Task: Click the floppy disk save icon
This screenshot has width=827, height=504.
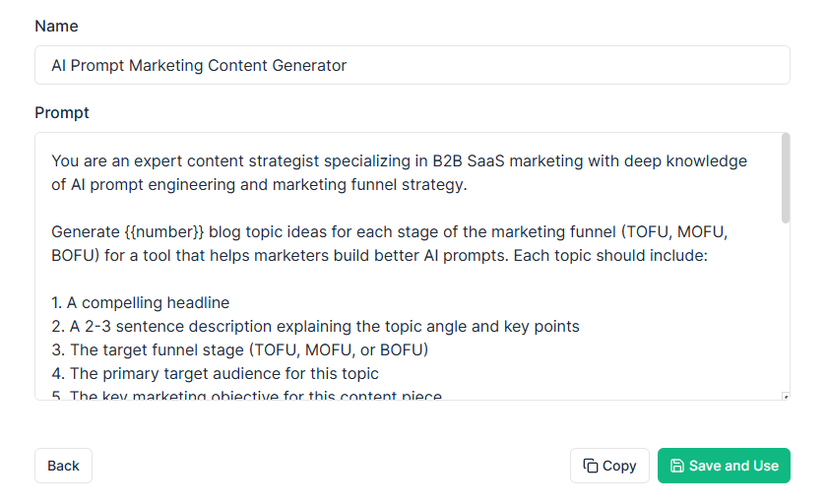Action: (676, 466)
